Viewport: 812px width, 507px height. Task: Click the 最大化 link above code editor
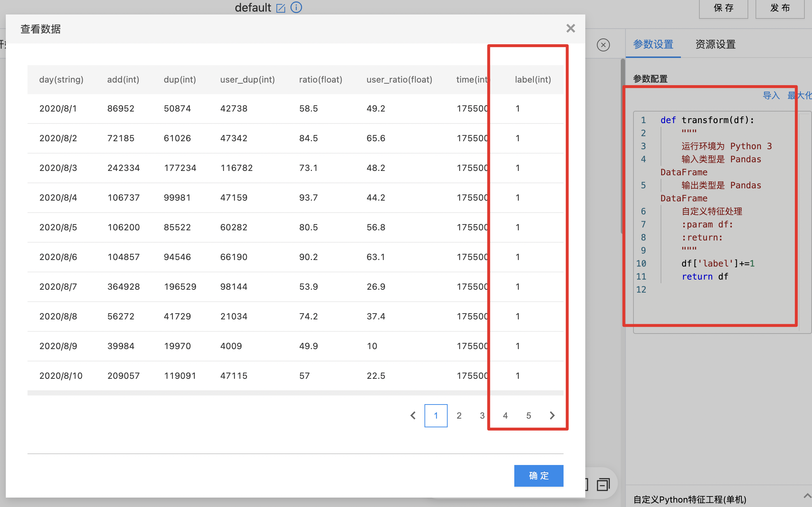pyautogui.click(x=800, y=96)
